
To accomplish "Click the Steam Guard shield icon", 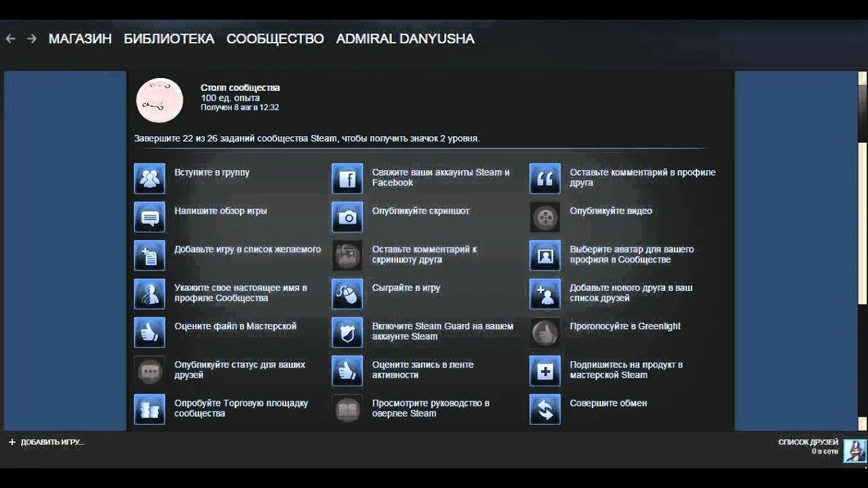I will (347, 333).
